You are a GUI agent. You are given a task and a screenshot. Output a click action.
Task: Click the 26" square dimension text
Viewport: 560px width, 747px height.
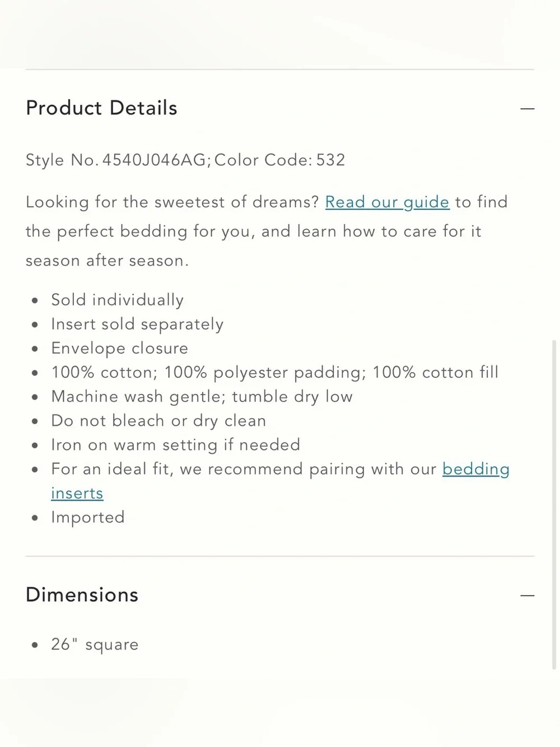(95, 644)
